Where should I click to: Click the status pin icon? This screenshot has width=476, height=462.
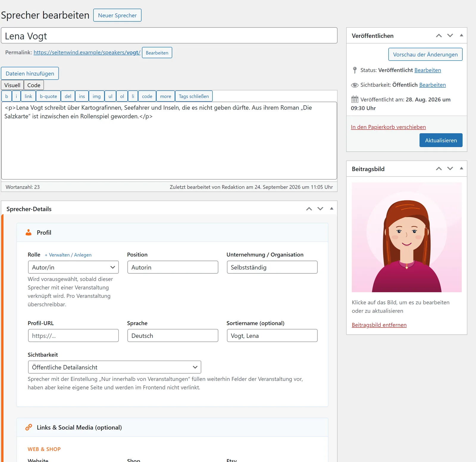(355, 70)
